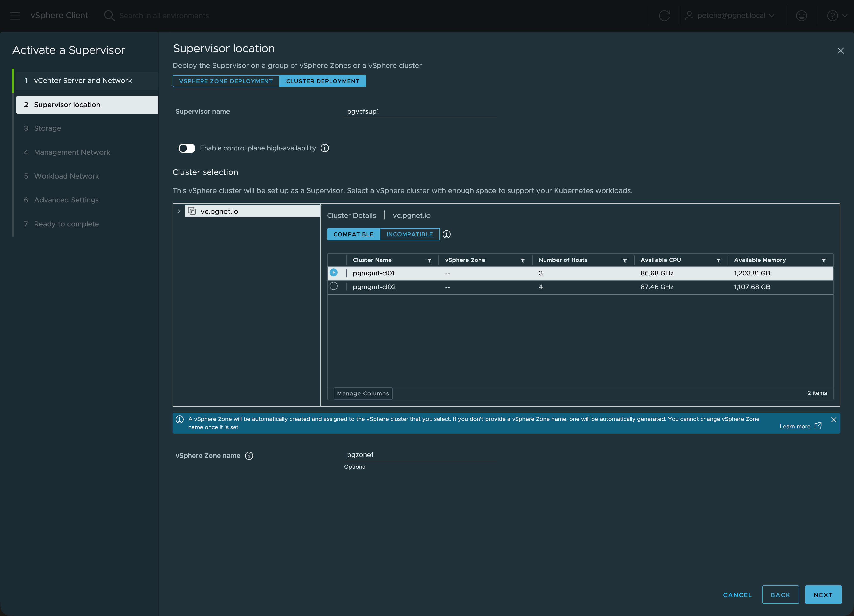Filter the Available Memory column
The height and width of the screenshot is (616, 854).
[824, 260]
